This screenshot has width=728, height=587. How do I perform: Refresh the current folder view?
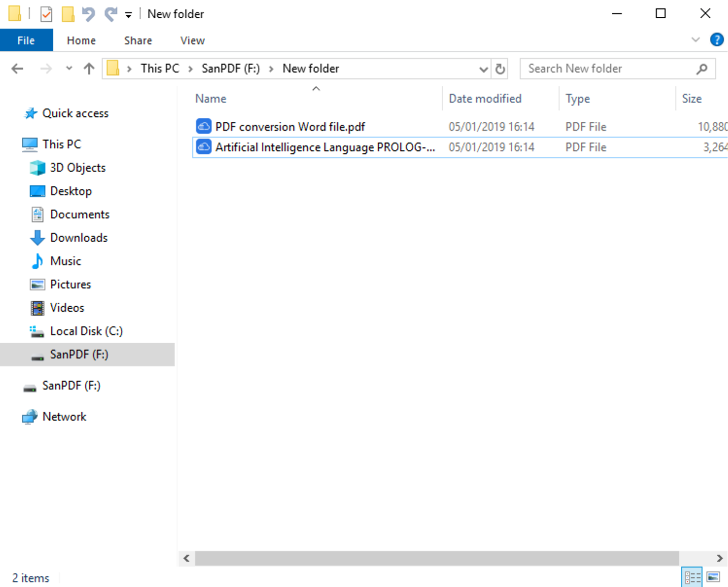[x=500, y=68]
